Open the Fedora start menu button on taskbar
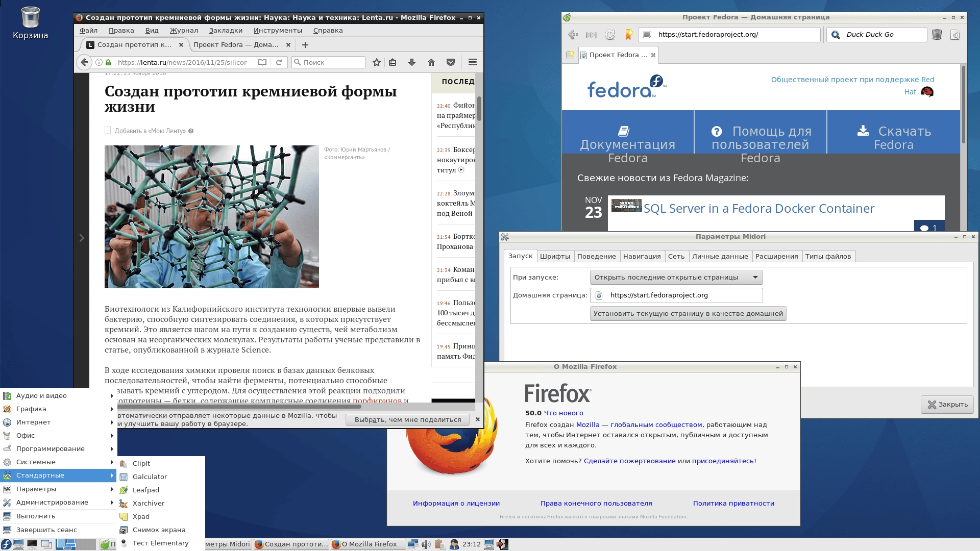Viewport: 980px width, 551px height. pyautogui.click(x=6, y=544)
